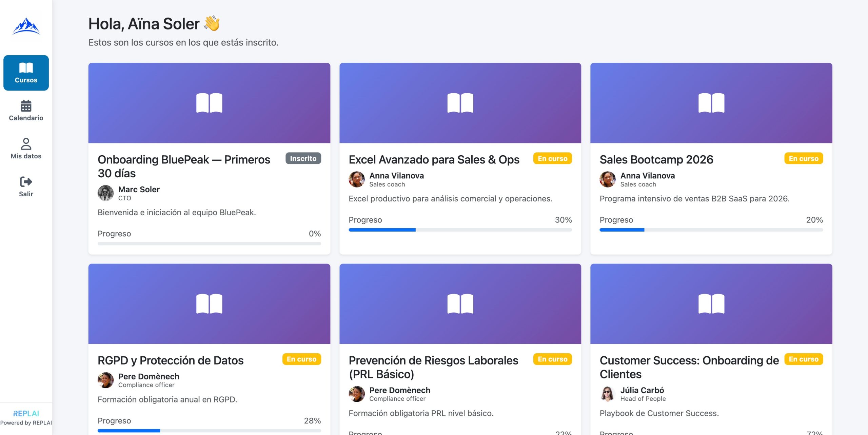Click Anna Vilanova's avatar on Sales Bootcamp card

[x=608, y=179]
